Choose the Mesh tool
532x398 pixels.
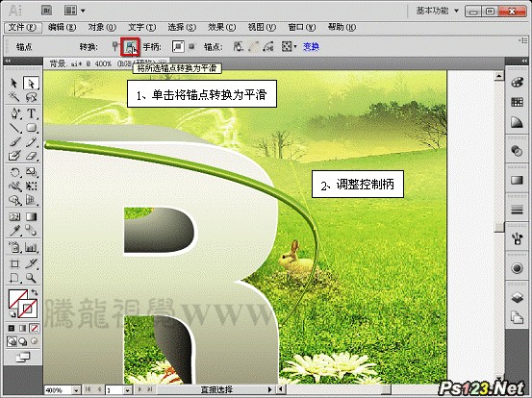(14, 216)
